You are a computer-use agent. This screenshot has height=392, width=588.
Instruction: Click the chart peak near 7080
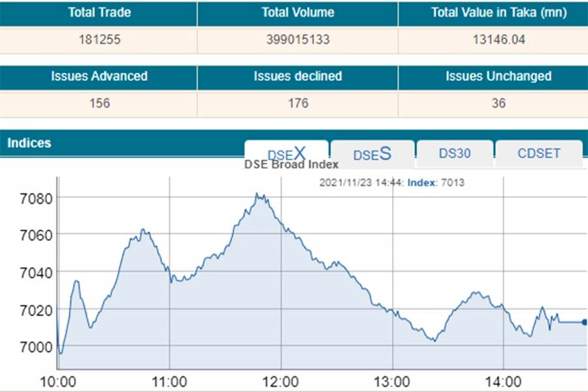[257, 194]
